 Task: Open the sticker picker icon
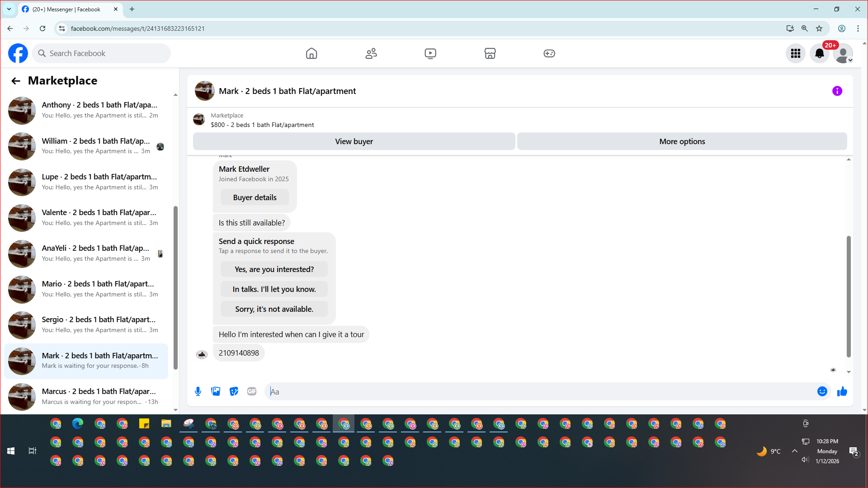(x=234, y=391)
